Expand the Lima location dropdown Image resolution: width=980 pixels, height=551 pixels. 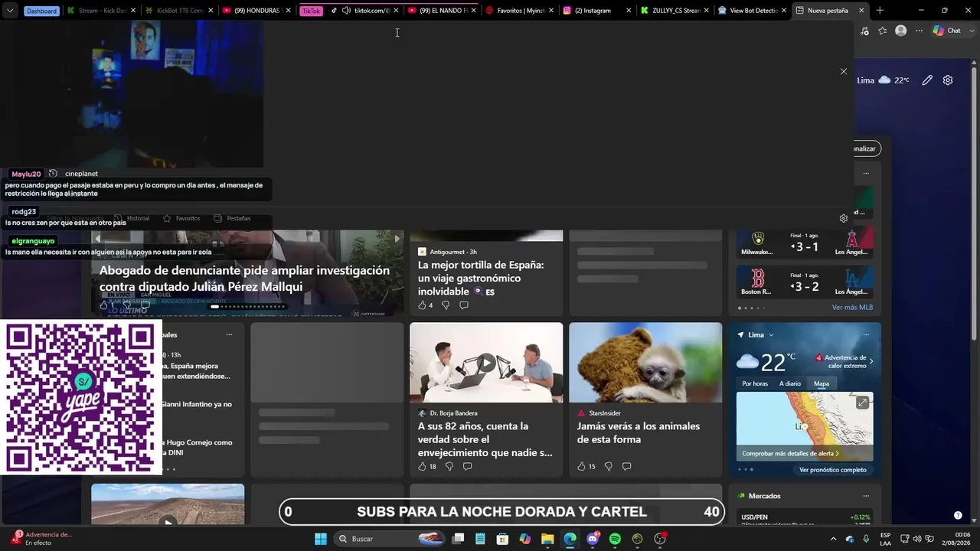click(771, 334)
